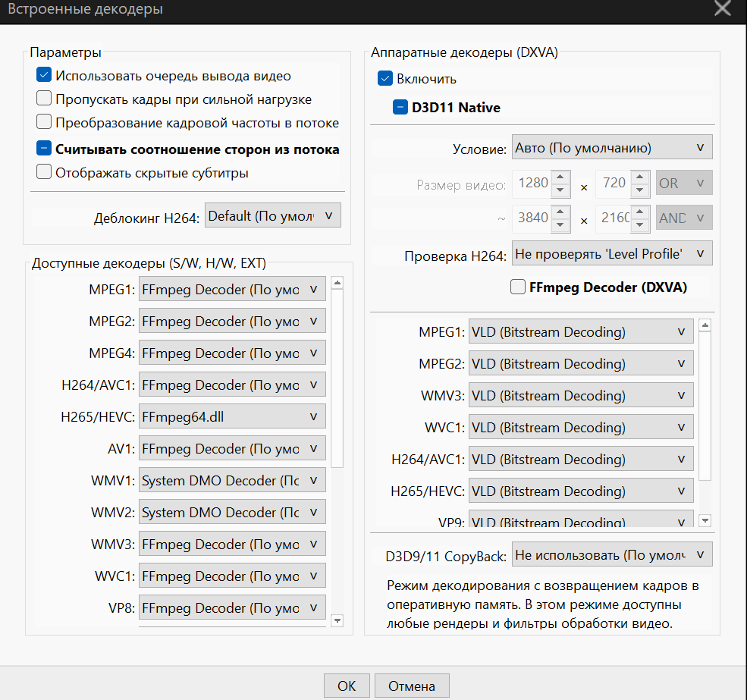
Task: Toggle the D3D11 Native tri-state box
Action: tap(400, 108)
